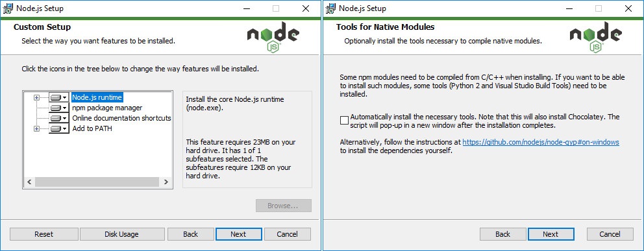Go Back from Custom Setup window
The width and height of the screenshot is (644, 251).
click(x=191, y=234)
